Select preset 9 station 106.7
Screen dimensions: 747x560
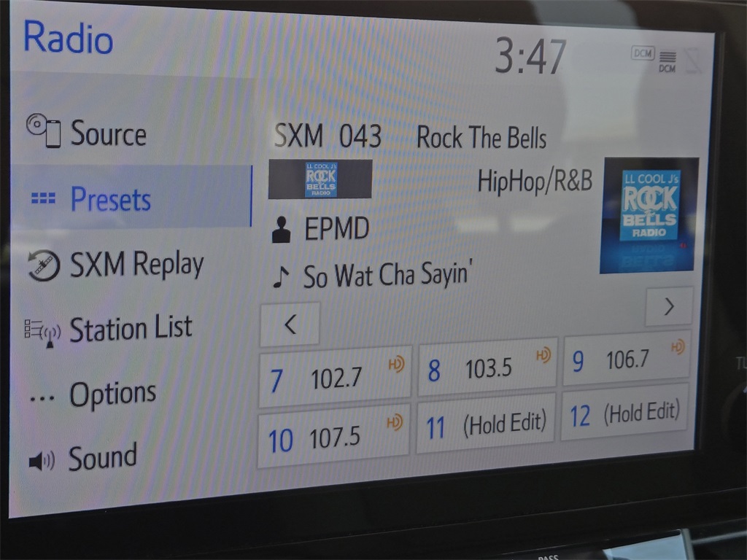point(626,360)
